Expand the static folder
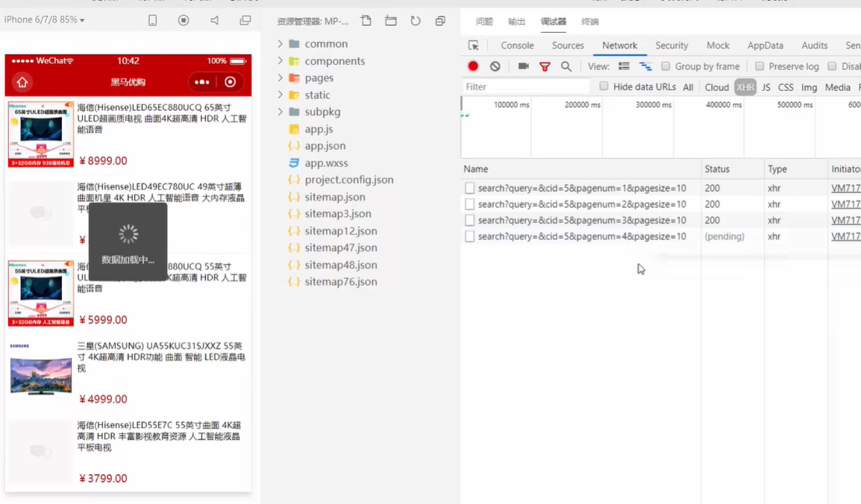The image size is (861, 504). [280, 95]
